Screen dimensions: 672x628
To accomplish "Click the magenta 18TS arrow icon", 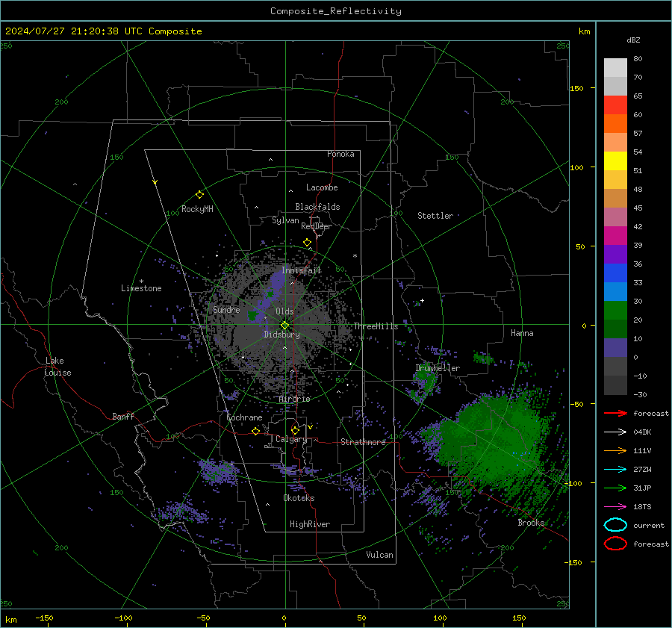I will (x=615, y=506).
